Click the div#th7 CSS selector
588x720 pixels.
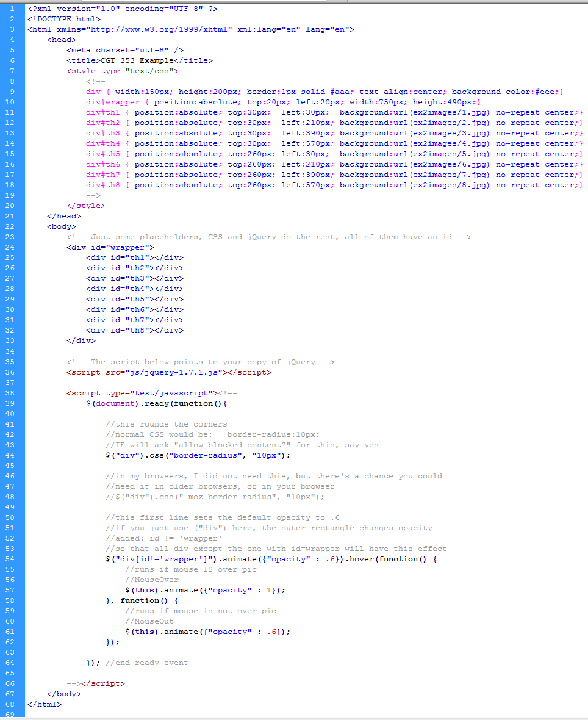[x=103, y=175]
